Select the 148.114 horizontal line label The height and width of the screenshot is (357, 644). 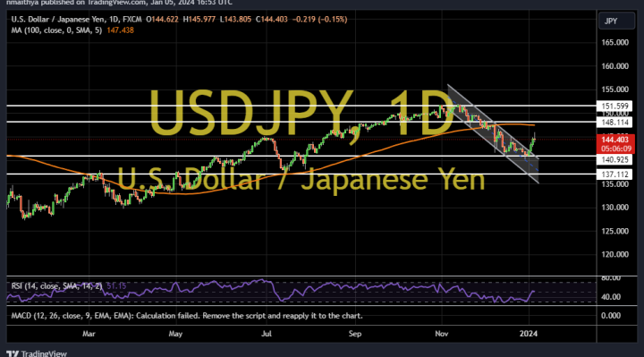[x=614, y=122]
